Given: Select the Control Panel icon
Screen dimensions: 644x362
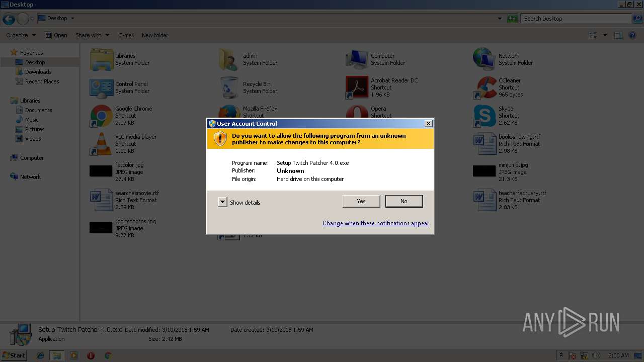Looking at the screenshot, I should (x=102, y=87).
